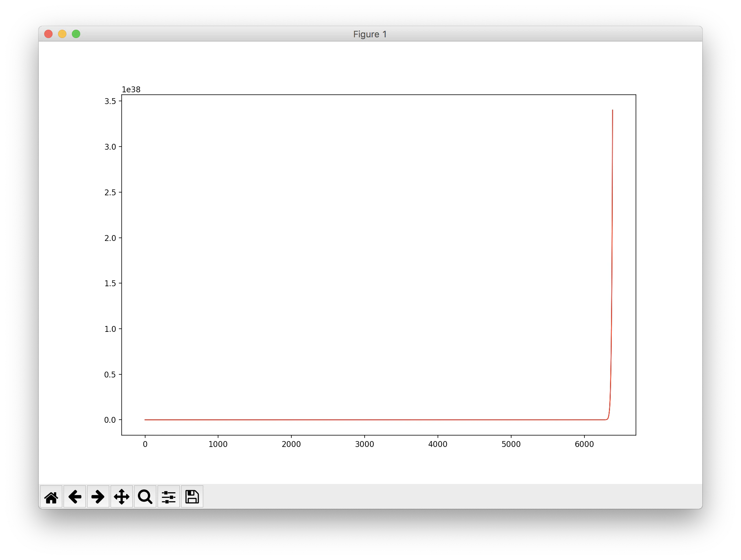Click the 3.0 y-axis tick label
This screenshot has height=560, width=741.
pyautogui.click(x=110, y=147)
